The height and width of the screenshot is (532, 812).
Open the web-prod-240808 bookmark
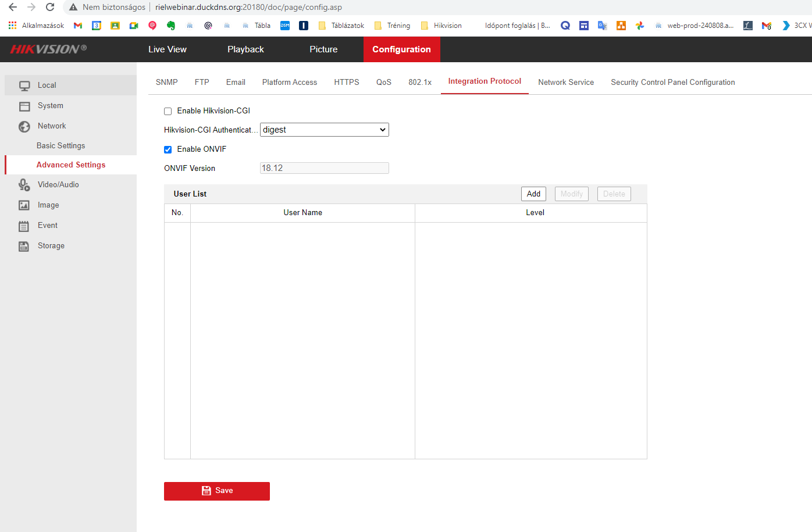tap(694, 26)
